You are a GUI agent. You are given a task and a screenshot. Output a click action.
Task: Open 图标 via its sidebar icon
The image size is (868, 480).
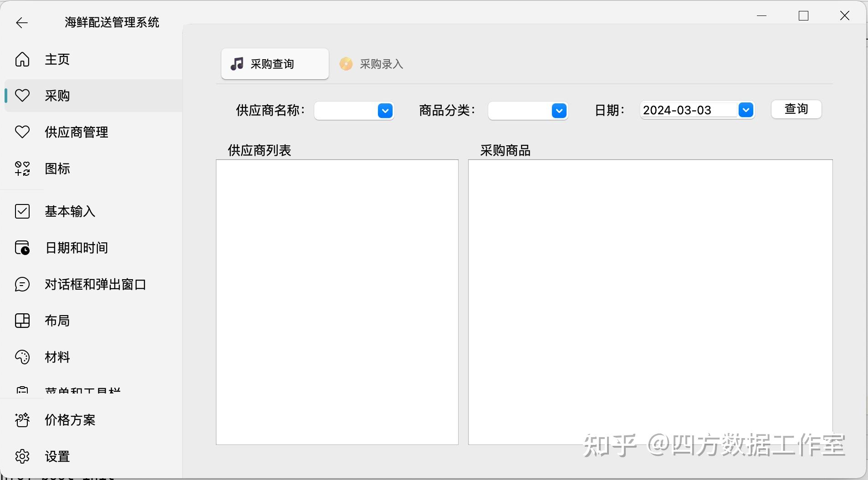[x=22, y=169]
